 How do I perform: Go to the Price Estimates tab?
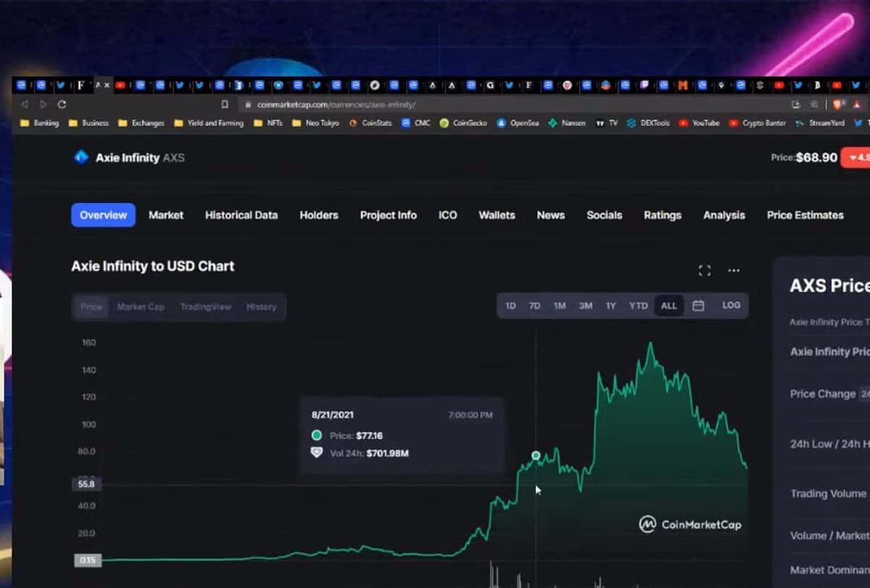805,215
